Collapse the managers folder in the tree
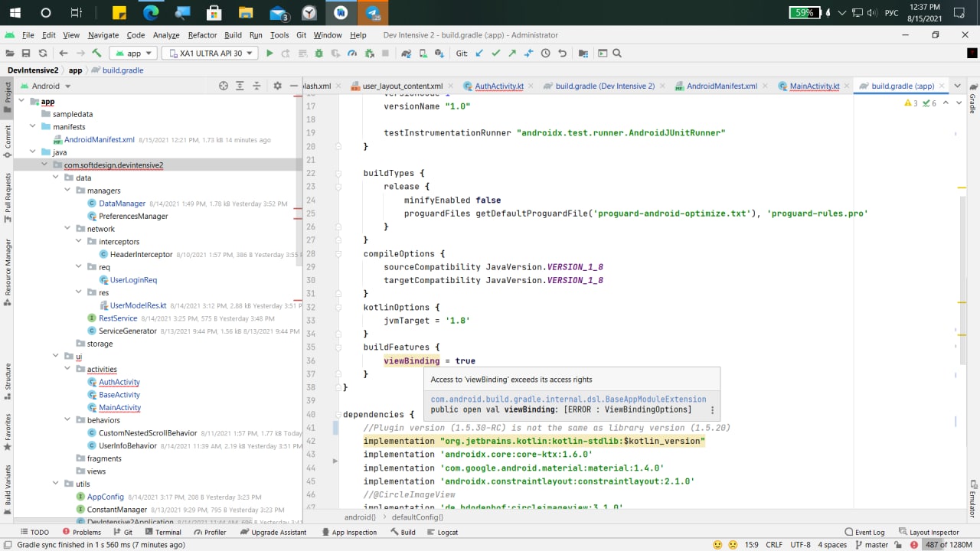 [x=68, y=191]
